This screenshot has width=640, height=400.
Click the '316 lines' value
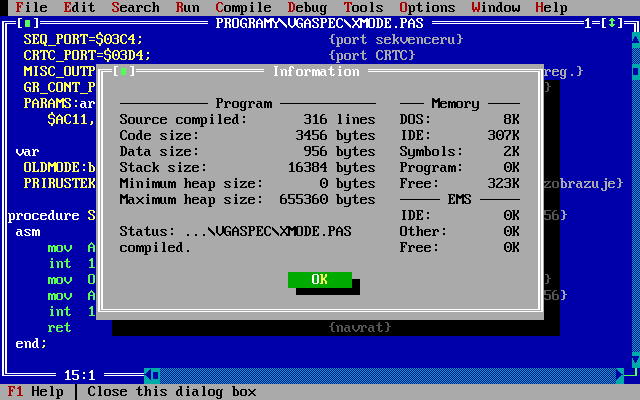pos(339,120)
